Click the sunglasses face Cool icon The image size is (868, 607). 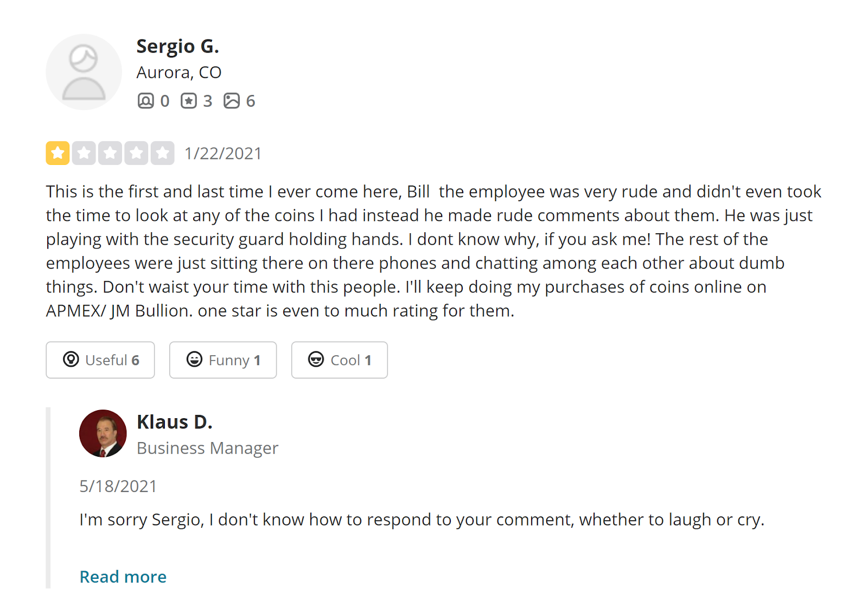[x=316, y=359]
